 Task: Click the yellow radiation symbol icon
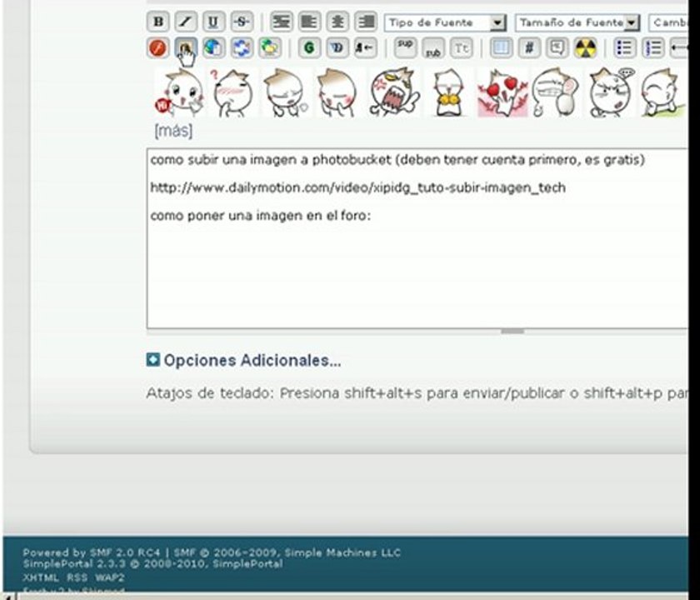click(x=585, y=47)
